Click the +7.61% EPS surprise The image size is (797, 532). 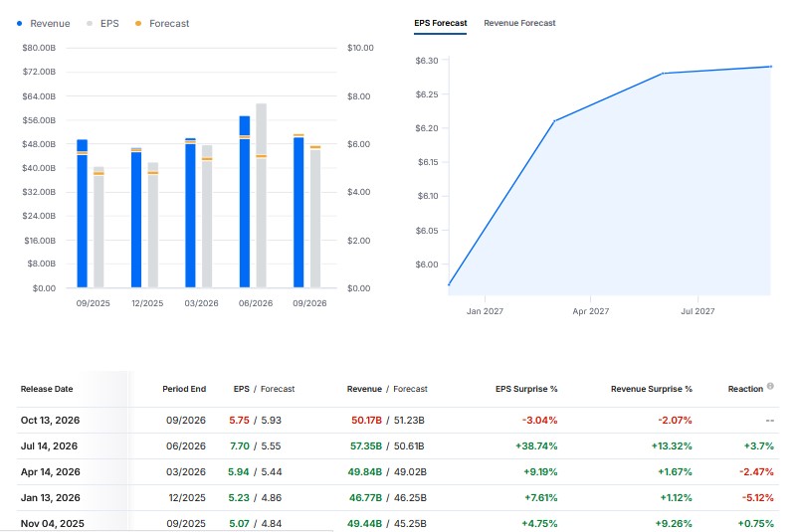pyautogui.click(x=541, y=498)
